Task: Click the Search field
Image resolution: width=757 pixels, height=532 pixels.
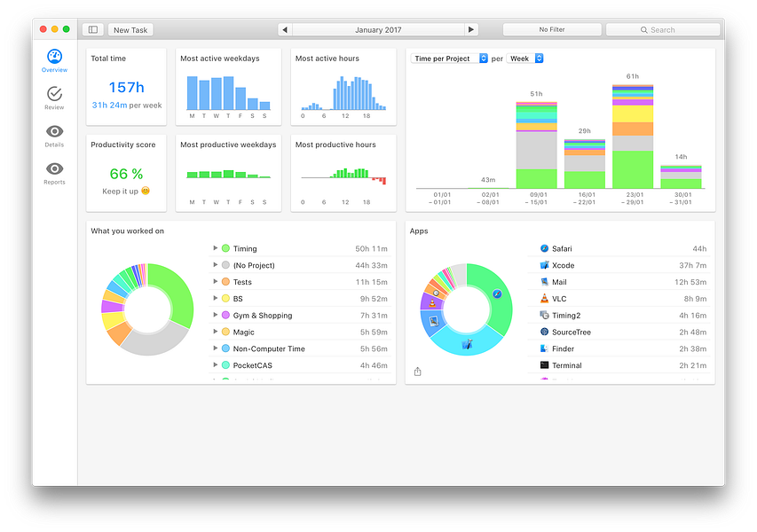Action: (662, 29)
